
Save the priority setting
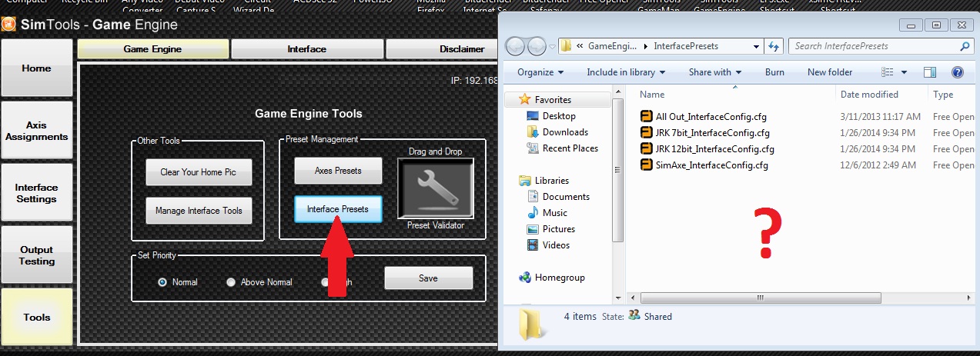(428, 278)
